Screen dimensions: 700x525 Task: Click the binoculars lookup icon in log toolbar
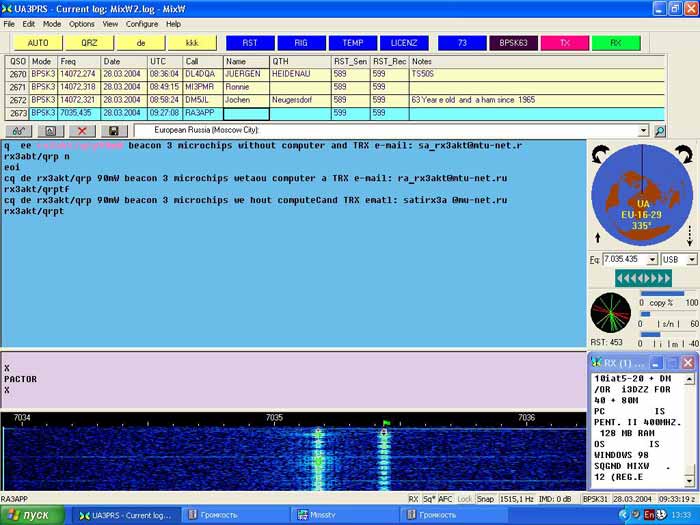tap(18, 131)
